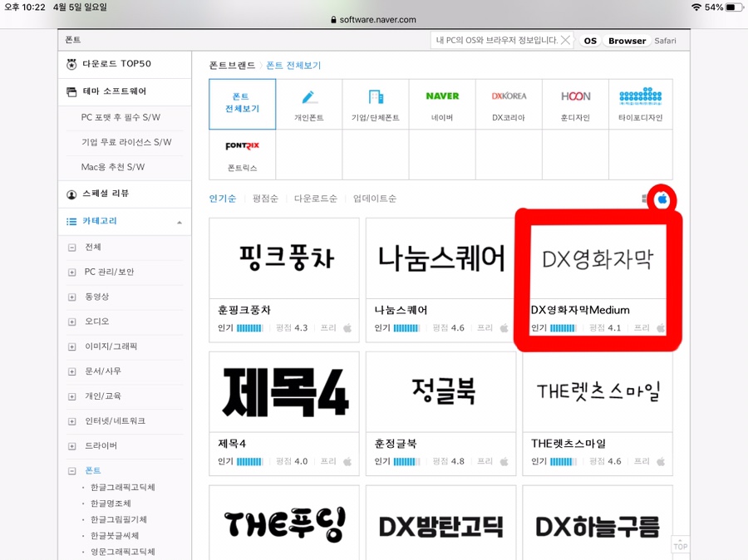Click the 스페셜 리뷰 person icon
The height and width of the screenshot is (560, 748).
(x=71, y=194)
